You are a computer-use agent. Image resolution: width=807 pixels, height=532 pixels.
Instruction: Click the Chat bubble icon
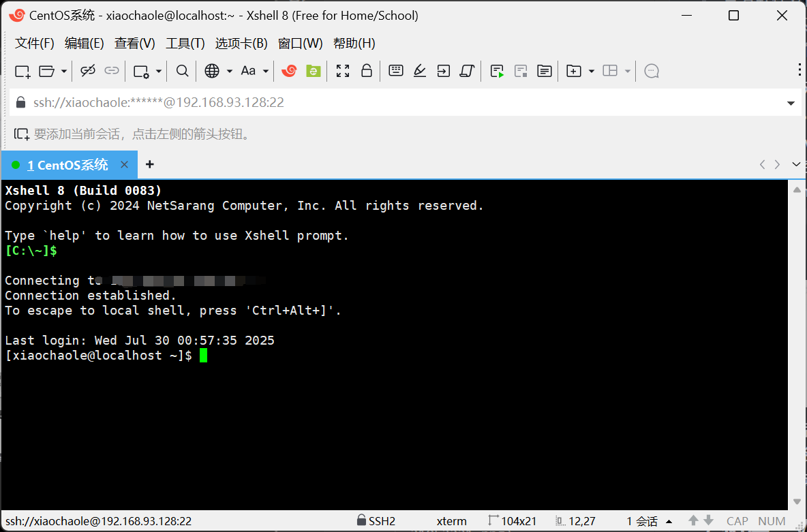pos(652,71)
